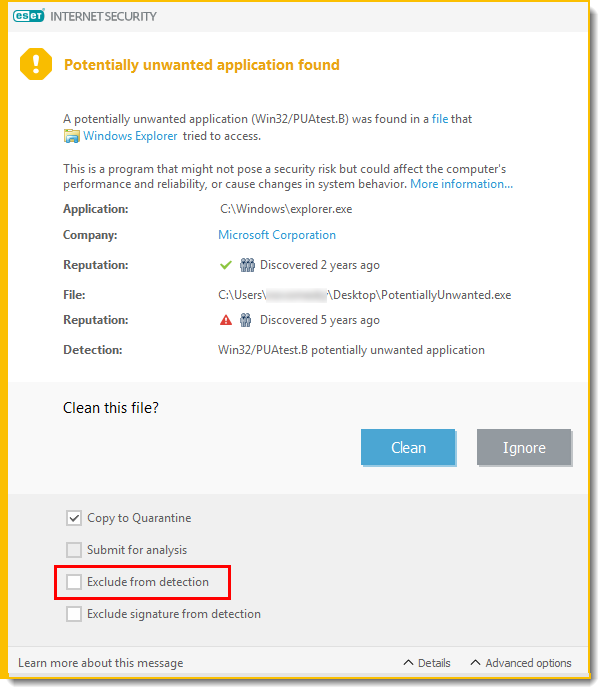This screenshot has height=694, width=605.
Task: Collapse Advanced options
Action: (x=521, y=663)
